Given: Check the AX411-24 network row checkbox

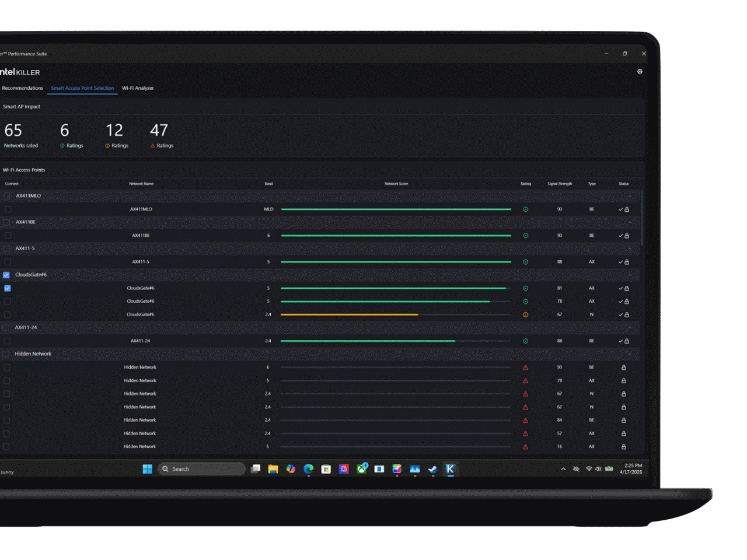Looking at the screenshot, I should coord(7,341).
